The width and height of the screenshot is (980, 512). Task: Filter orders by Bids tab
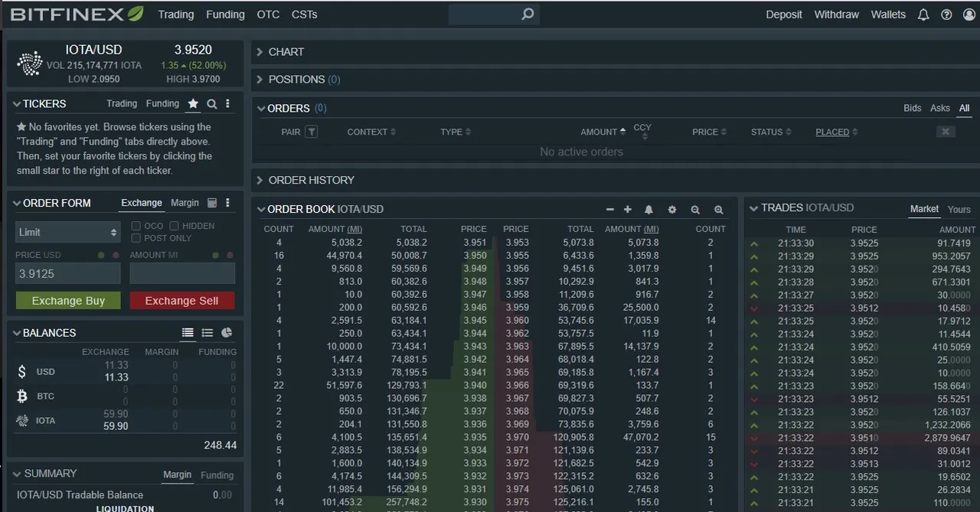pos(913,108)
